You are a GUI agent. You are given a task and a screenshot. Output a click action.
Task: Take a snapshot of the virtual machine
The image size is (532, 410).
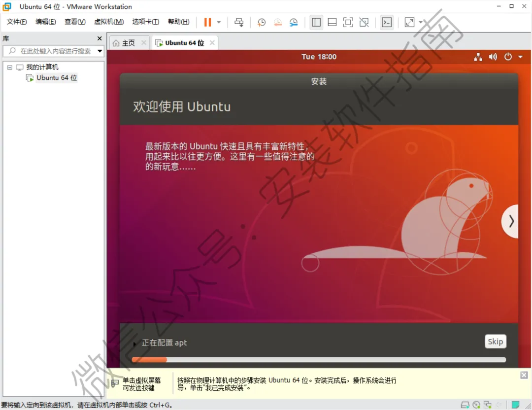(x=261, y=22)
